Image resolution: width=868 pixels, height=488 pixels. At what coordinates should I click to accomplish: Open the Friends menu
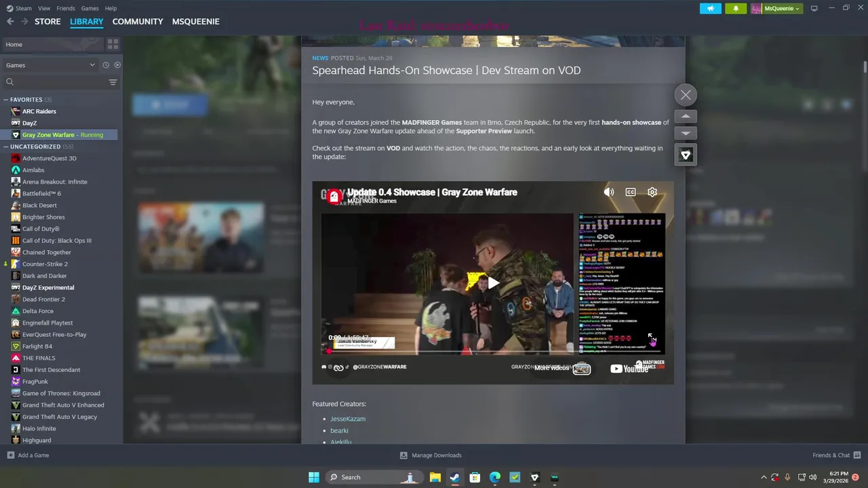tap(66, 8)
